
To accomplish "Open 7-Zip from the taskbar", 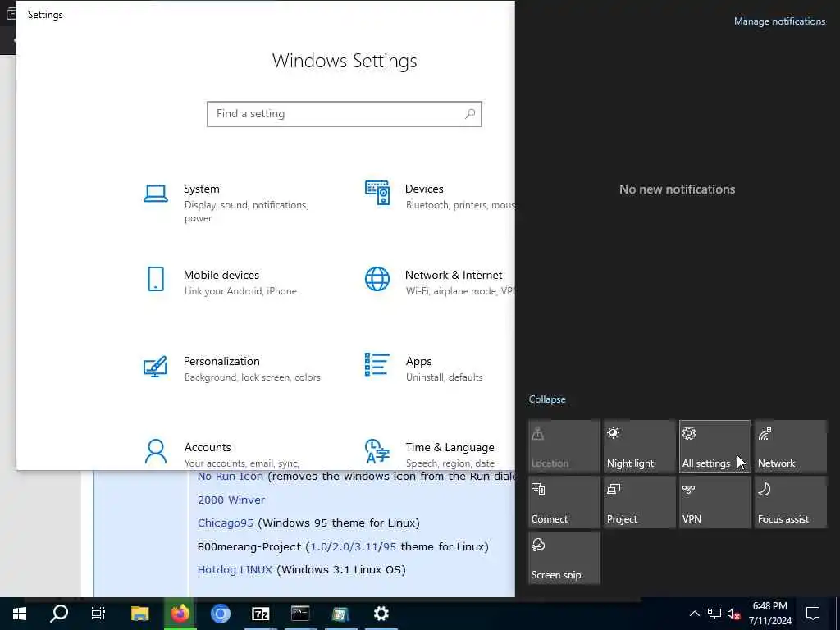I will pos(260,614).
